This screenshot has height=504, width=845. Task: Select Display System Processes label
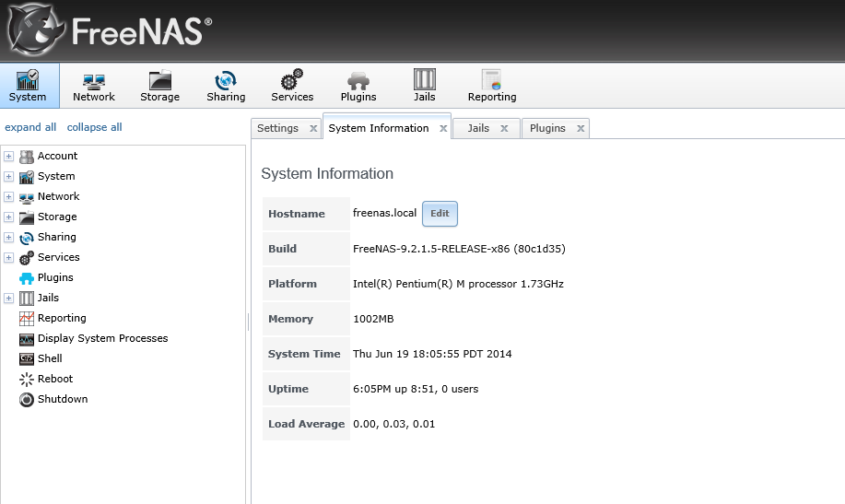(x=103, y=338)
